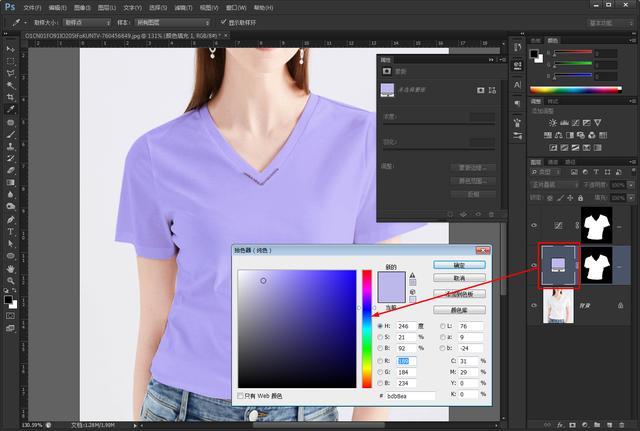Select the L radio button in color picker

(x=442, y=326)
